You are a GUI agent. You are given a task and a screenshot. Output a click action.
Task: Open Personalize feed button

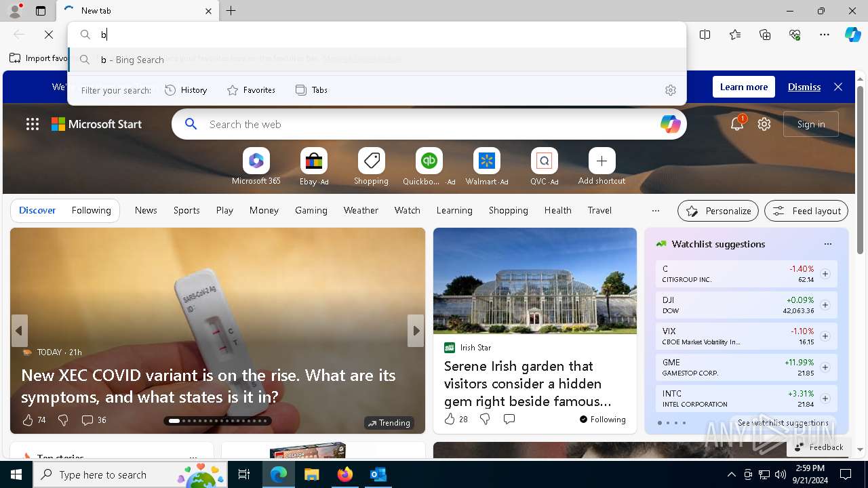pyautogui.click(x=718, y=211)
